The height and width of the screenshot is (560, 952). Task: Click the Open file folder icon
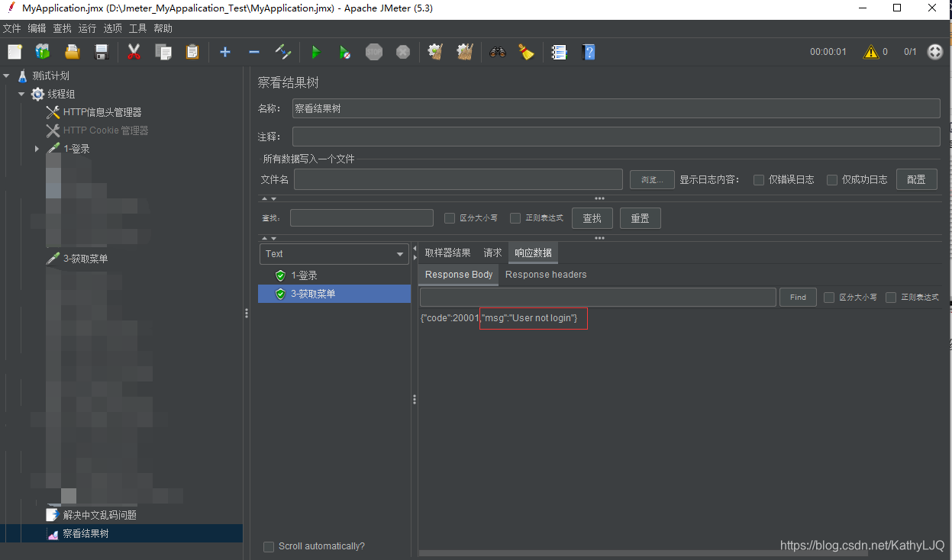click(x=73, y=52)
